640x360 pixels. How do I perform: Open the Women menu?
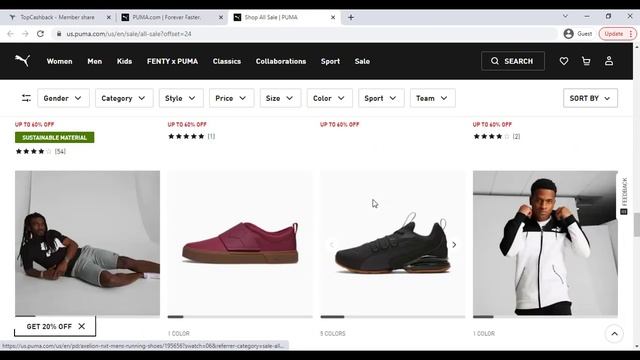59,61
